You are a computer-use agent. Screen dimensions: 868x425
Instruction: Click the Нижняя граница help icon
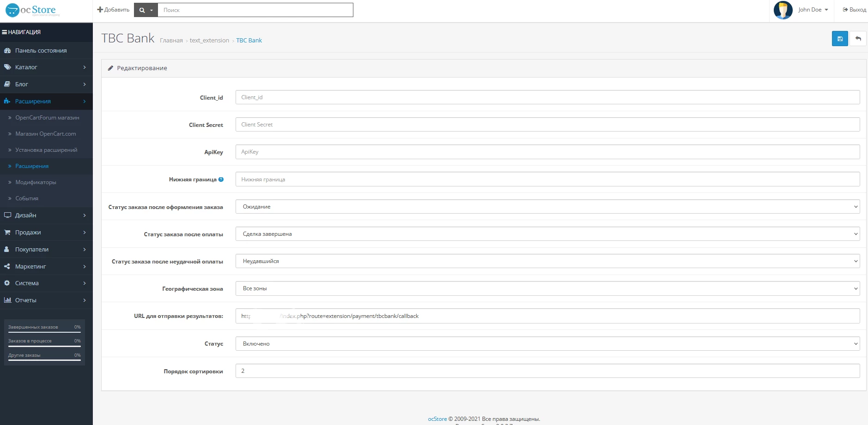(221, 180)
